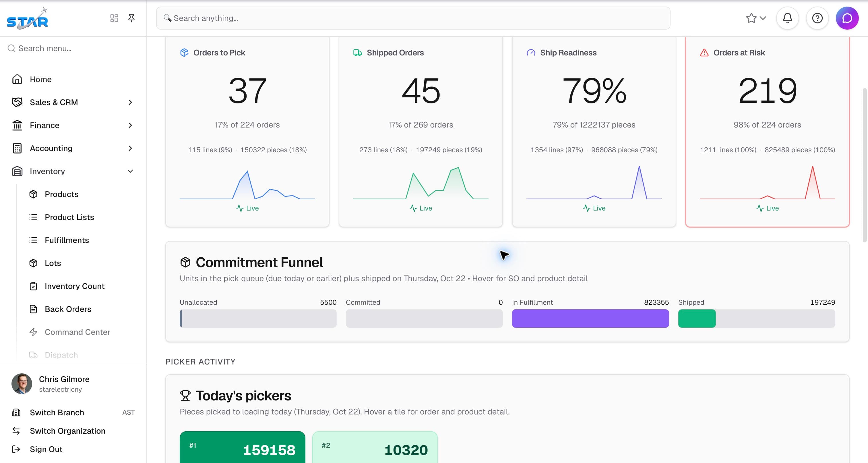This screenshot has width=868, height=463.
Task: Open the sidebar grid layout icon
Action: [x=114, y=18]
